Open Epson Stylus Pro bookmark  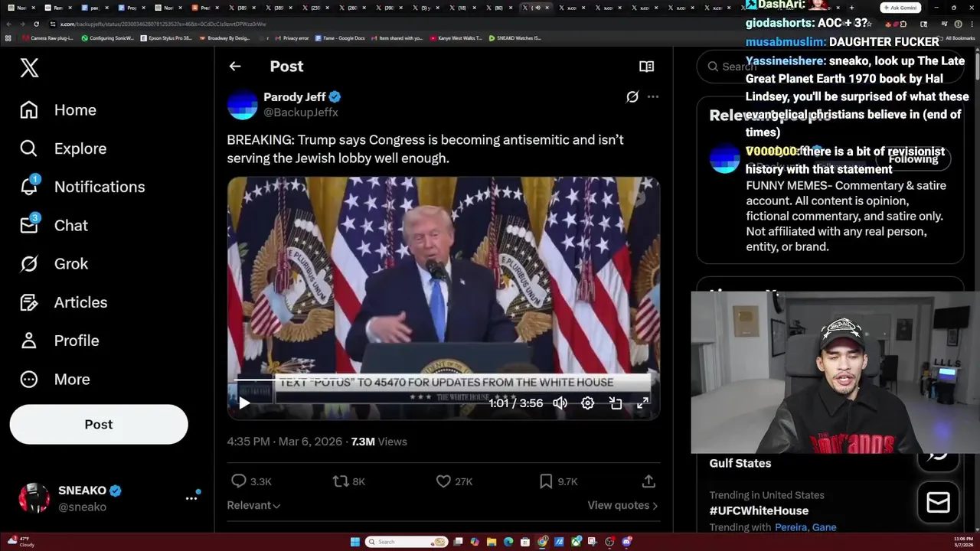click(166, 37)
